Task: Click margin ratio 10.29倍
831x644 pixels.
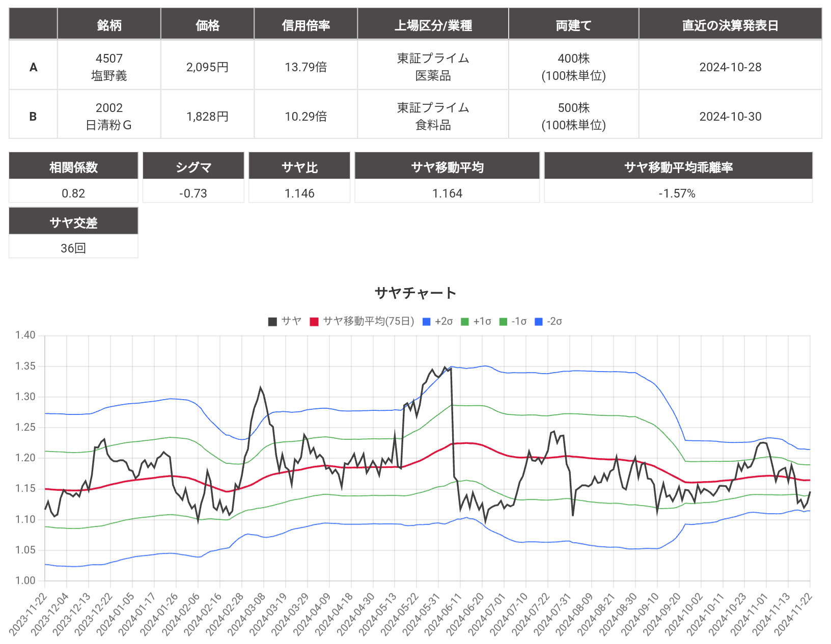Action: coord(306,116)
